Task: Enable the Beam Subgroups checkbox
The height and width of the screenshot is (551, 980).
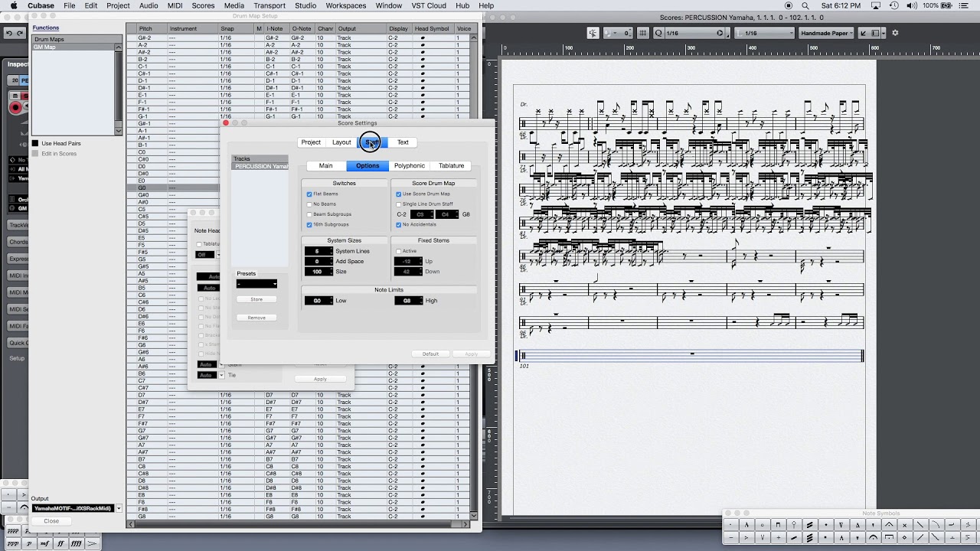Action: point(309,214)
